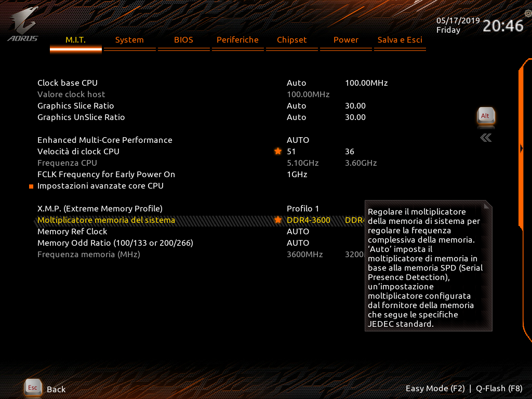
Task: Change memory multiplier DDR4-3600 value
Action: (309, 220)
